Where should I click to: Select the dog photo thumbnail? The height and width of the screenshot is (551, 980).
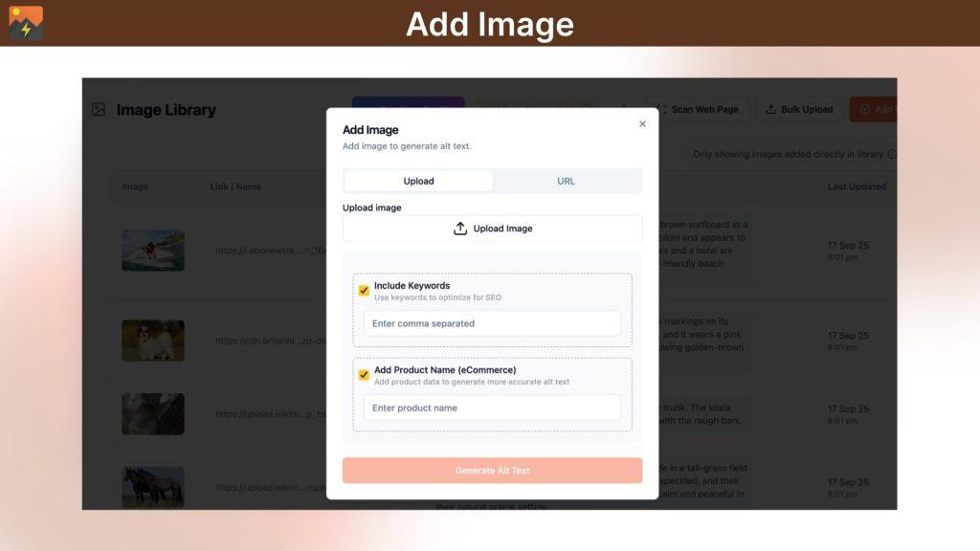(x=152, y=340)
